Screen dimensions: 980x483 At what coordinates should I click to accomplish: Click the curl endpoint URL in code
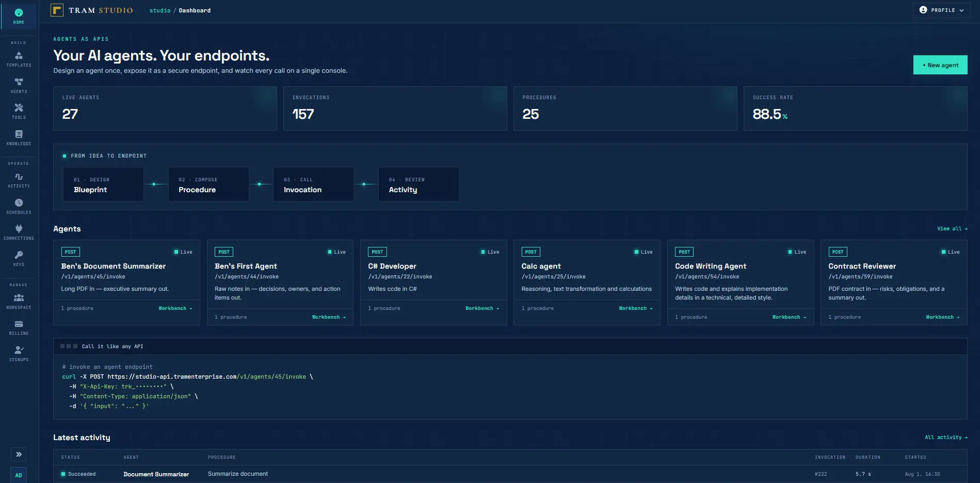(206, 377)
